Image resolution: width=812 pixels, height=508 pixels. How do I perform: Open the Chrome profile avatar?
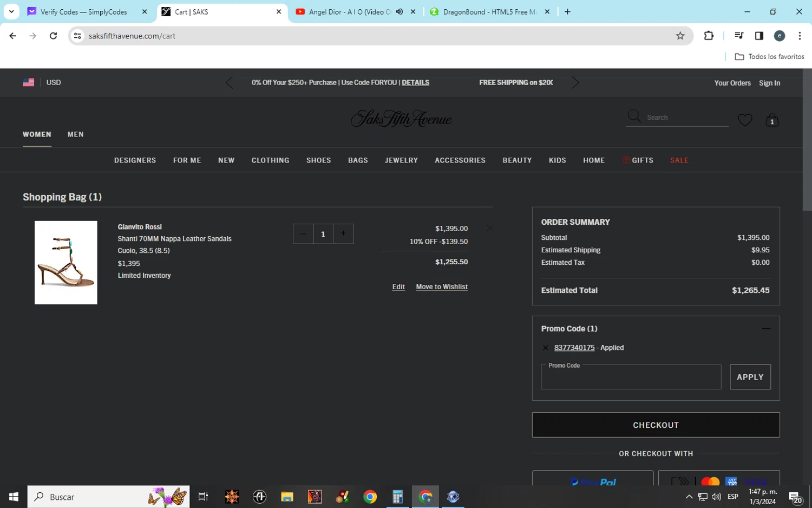[x=780, y=36]
